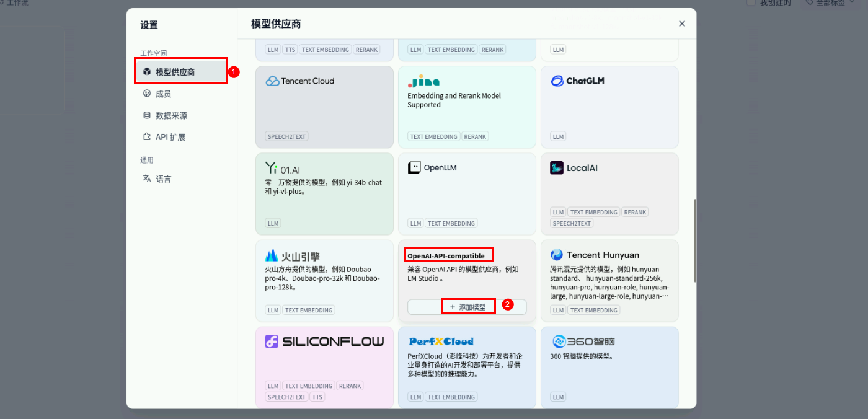Tick the 我创建的 checkbox behind dialog
The image size is (868, 419).
[751, 2]
